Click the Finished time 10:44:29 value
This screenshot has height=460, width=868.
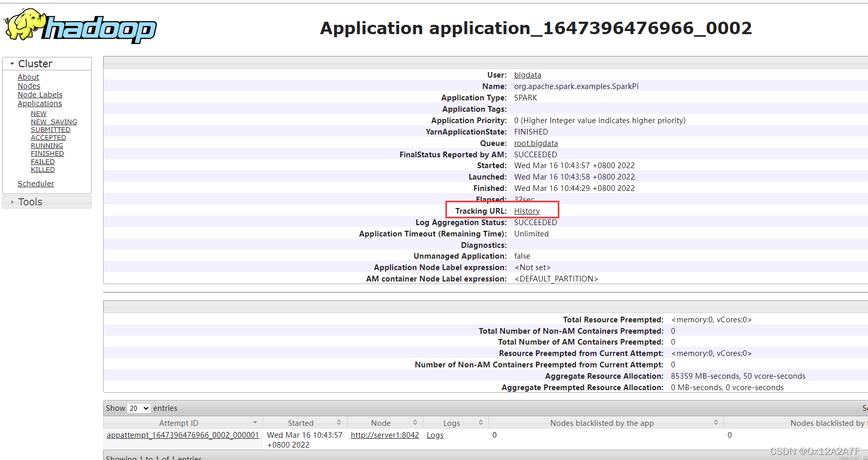(x=574, y=188)
